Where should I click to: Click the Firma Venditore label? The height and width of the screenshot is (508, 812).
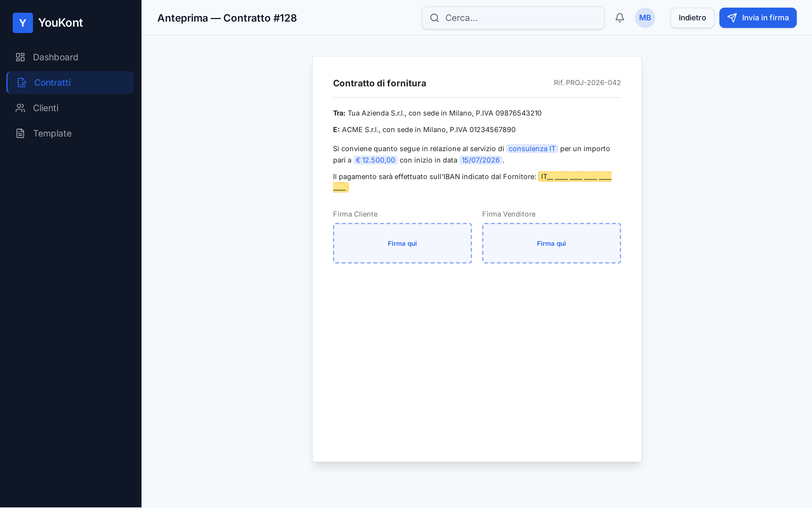(509, 214)
